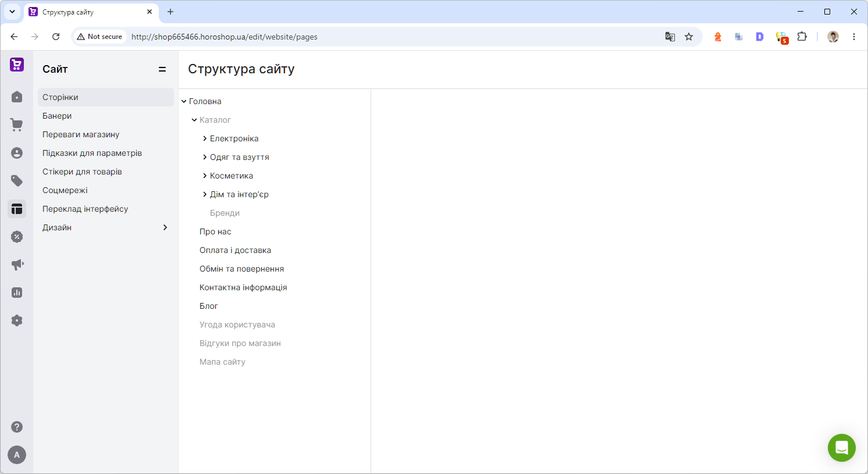Expand the Дизайн submenu arrow

165,227
